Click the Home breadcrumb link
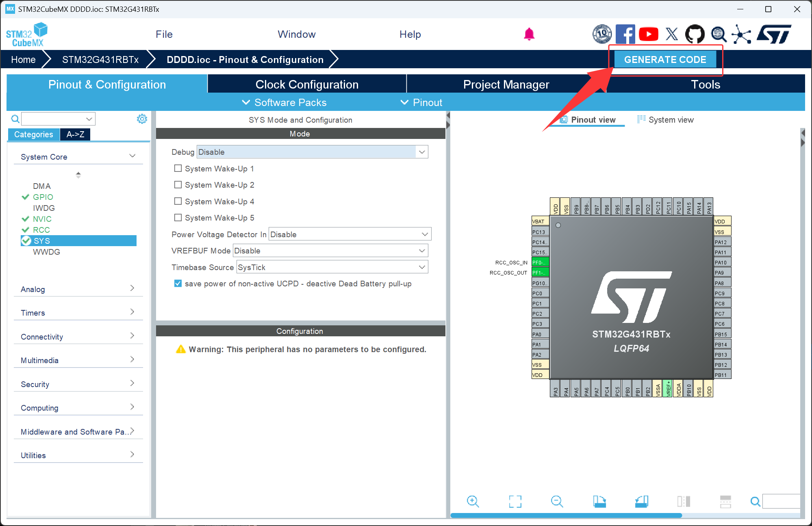Screen dimensions: 812x526 click(x=23, y=60)
